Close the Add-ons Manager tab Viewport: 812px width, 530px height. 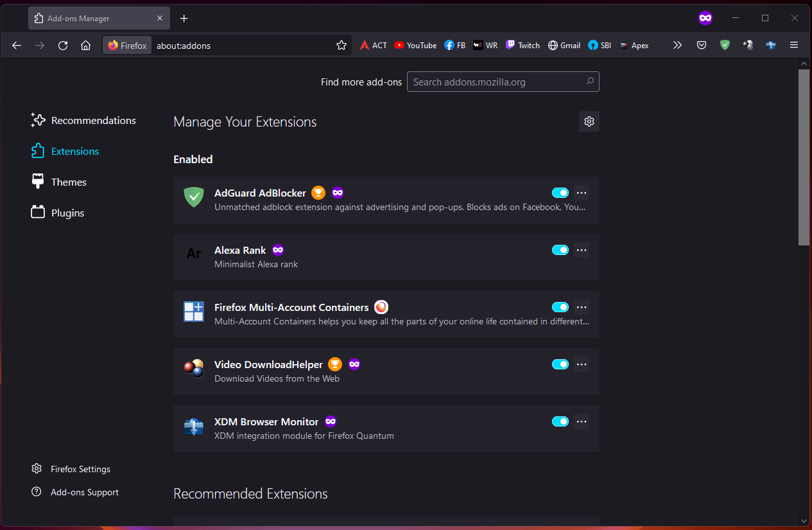click(160, 18)
